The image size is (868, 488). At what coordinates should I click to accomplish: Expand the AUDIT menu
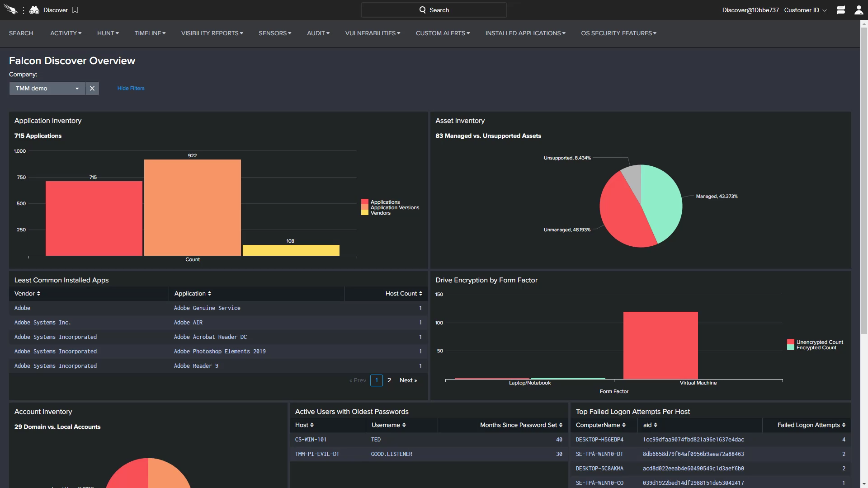coord(318,33)
